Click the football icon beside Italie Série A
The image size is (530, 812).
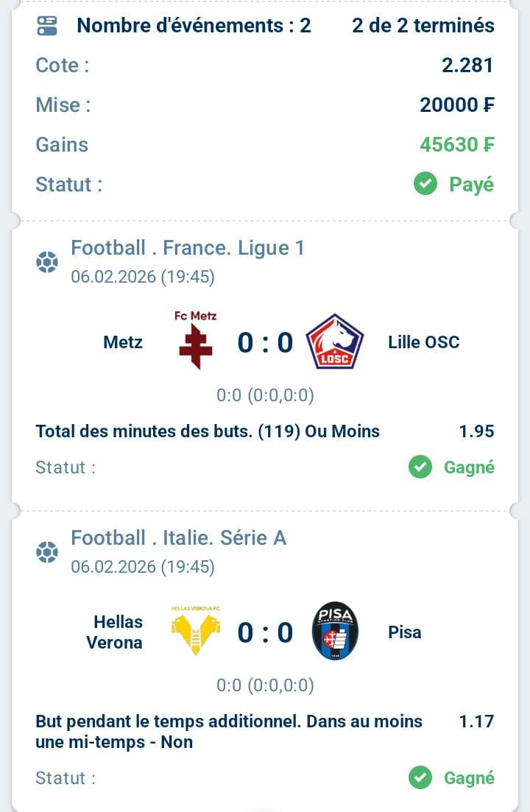tap(47, 552)
